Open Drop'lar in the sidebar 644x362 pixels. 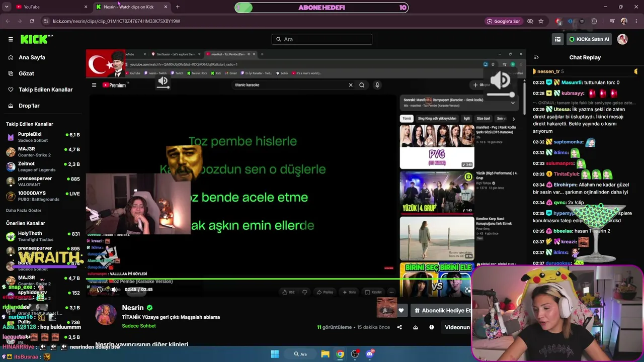29,106
